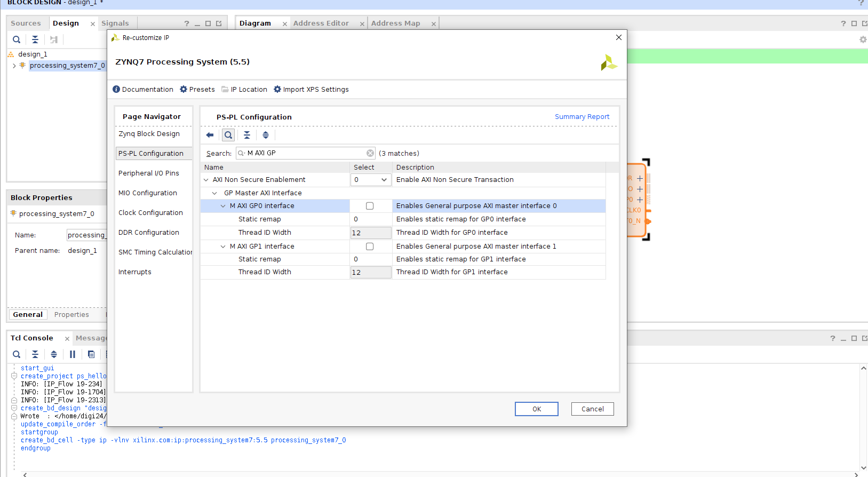Collapse GP Master AXI Interface group

point(214,193)
